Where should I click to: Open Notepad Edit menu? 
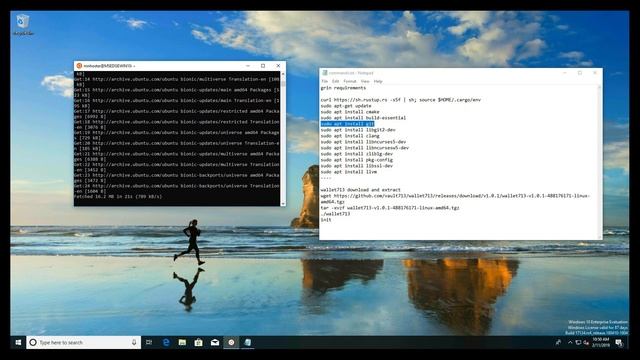click(x=336, y=82)
